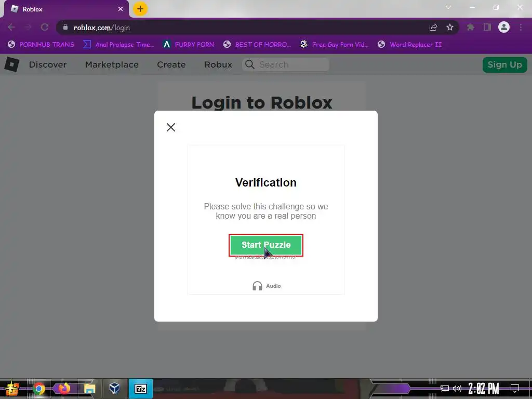Focus the Roblox Search field
Viewport: 532px width, 399px height.
tap(286, 64)
